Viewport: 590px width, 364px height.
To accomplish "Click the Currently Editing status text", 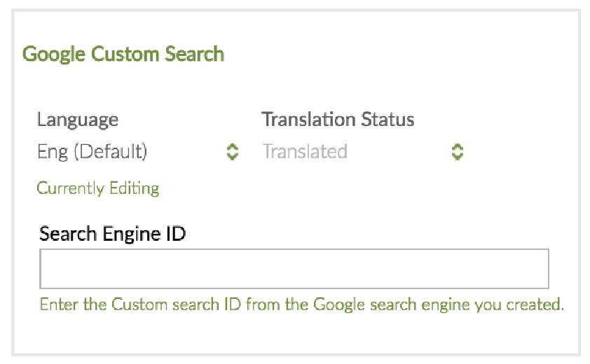I will 98,188.
